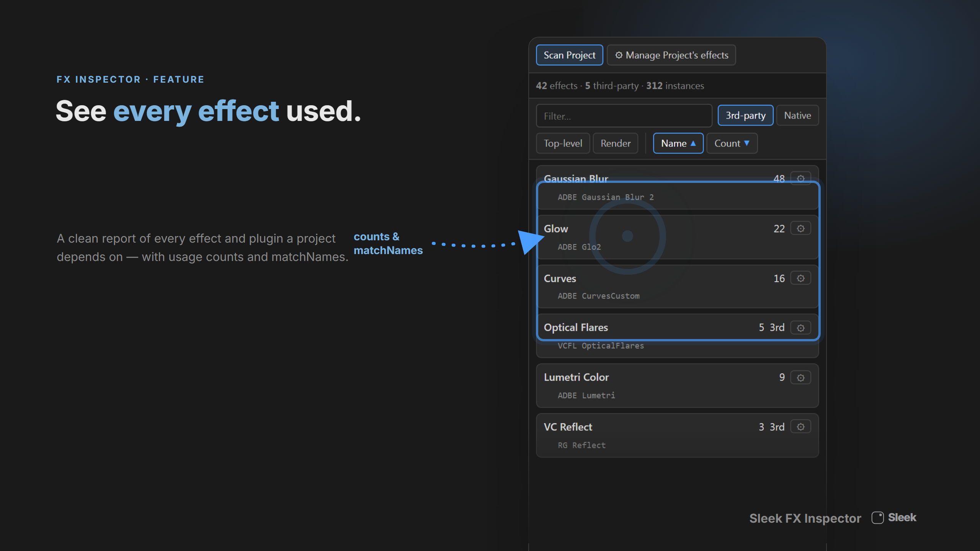The width and height of the screenshot is (980, 551).
Task: Click matchName VCFL OpticalFlares
Action: point(601,346)
